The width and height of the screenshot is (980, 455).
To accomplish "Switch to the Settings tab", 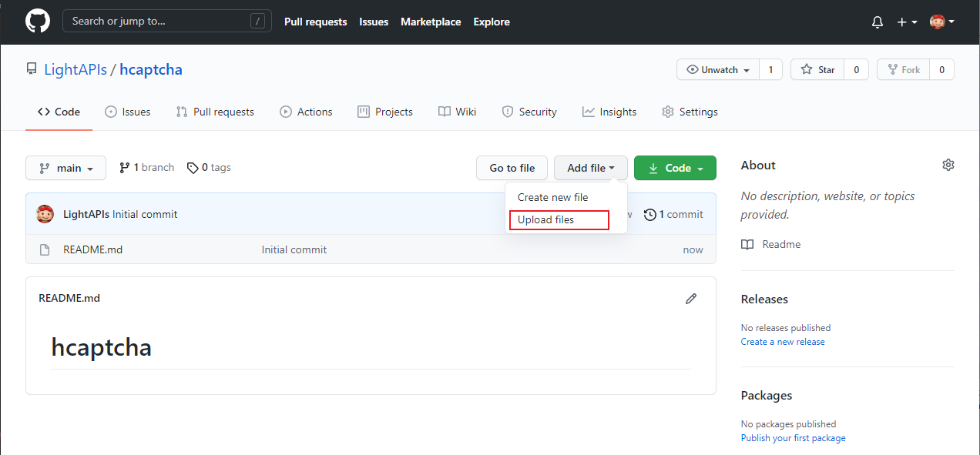I will pyautogui.click(x=690, y=112).
